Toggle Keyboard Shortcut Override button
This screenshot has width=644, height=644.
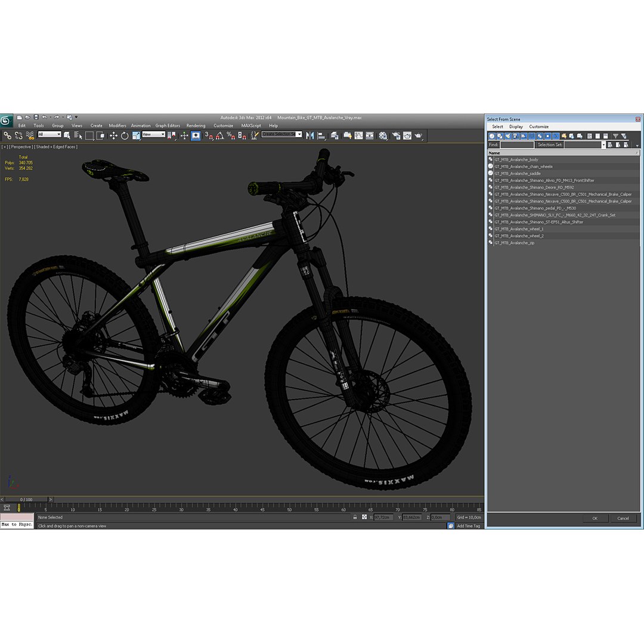pyautogui.click(x=196, y=135)
